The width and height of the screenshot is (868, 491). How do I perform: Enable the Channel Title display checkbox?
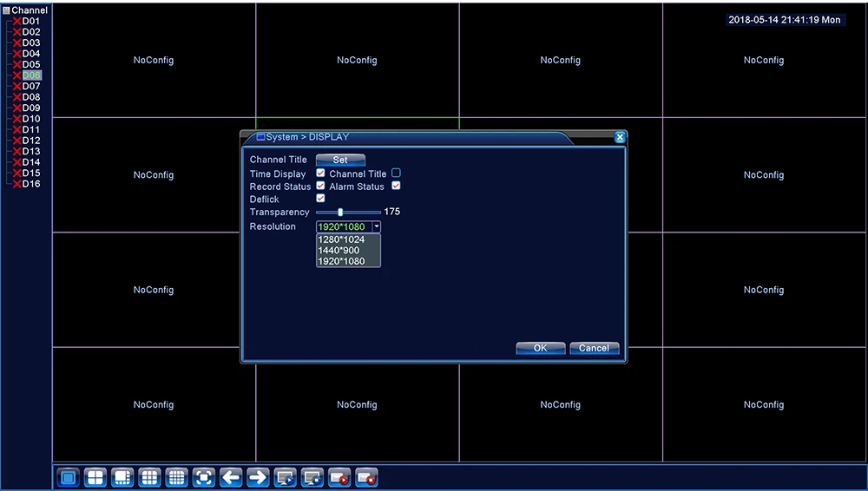click(x=397, y=173)
